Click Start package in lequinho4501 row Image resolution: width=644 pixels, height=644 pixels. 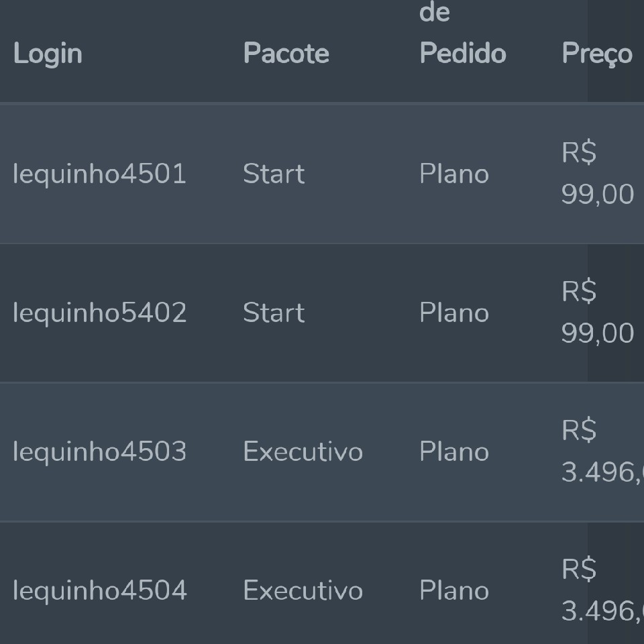pos(274,174)
